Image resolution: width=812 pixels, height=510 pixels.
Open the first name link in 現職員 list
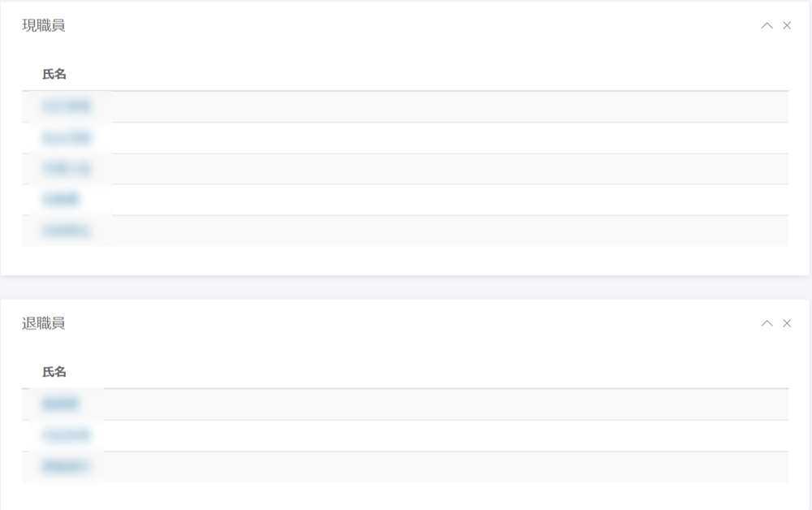click(67, 106)
